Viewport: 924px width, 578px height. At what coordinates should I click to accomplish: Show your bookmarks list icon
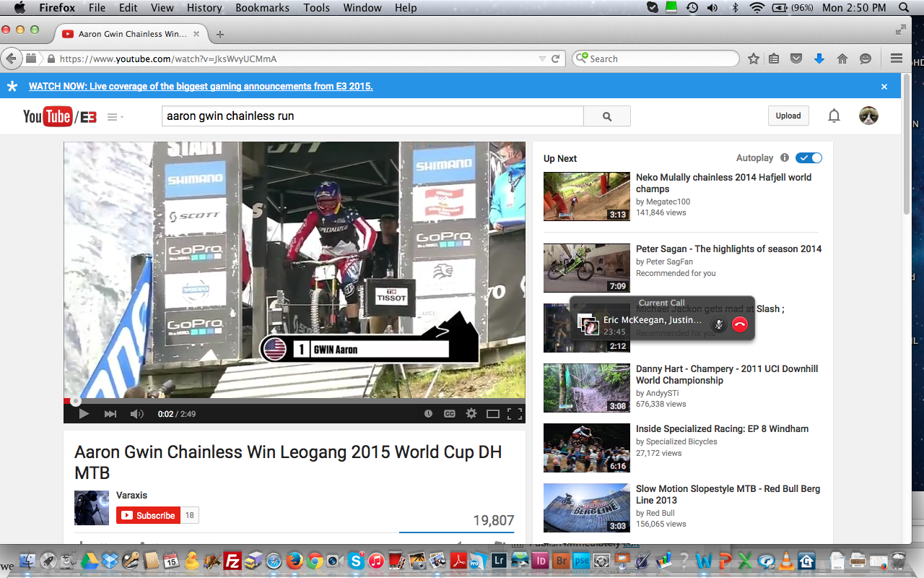coord(774,59)
